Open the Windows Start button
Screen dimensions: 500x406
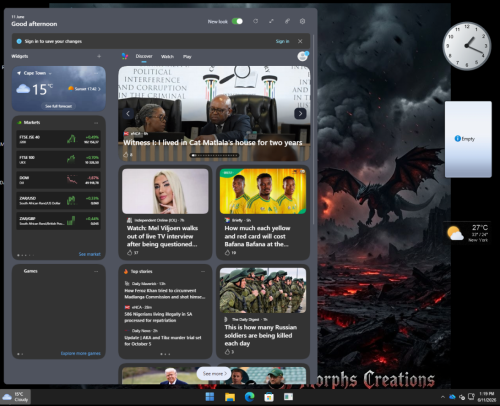point(210,397)
